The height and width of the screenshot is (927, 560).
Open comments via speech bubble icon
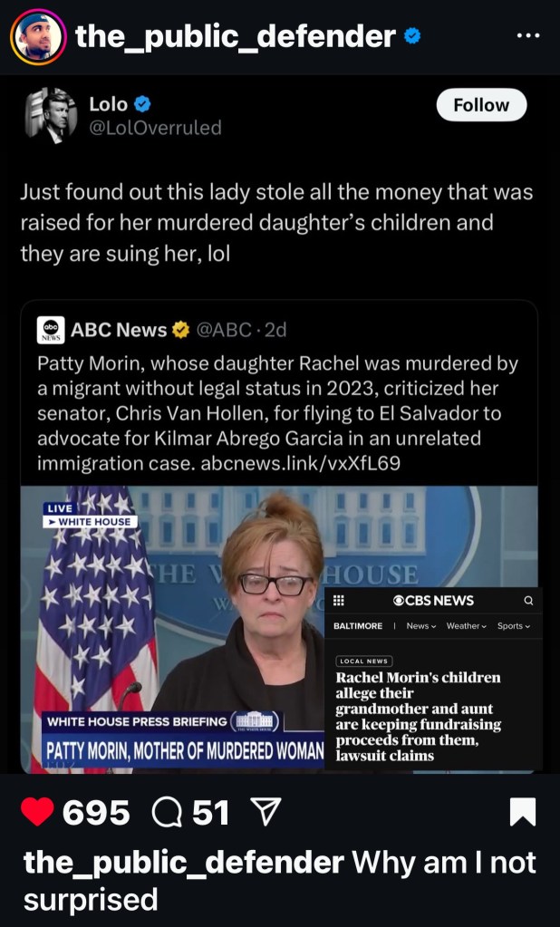coord(169,812)
